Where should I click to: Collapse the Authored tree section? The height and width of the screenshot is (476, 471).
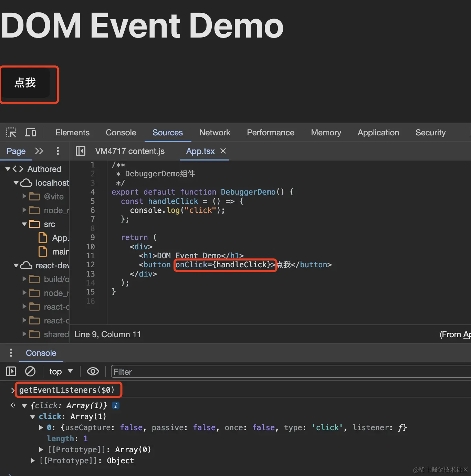(8, 169)
